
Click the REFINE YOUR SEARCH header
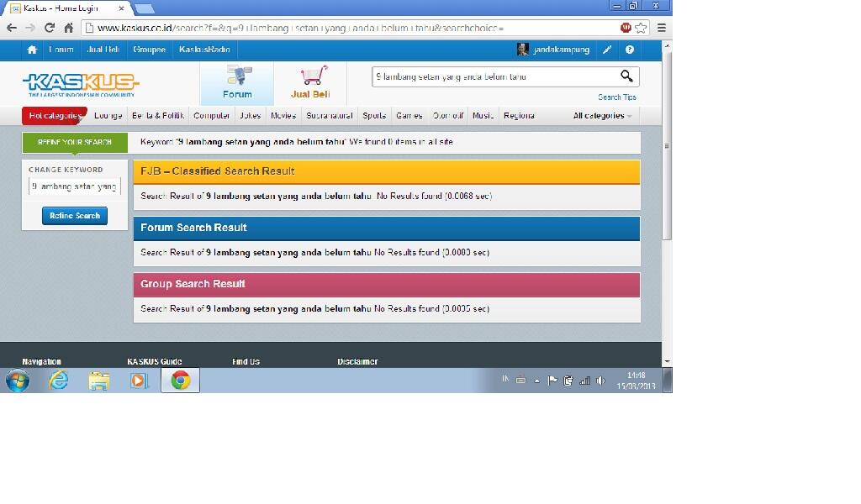coord(75,142)
